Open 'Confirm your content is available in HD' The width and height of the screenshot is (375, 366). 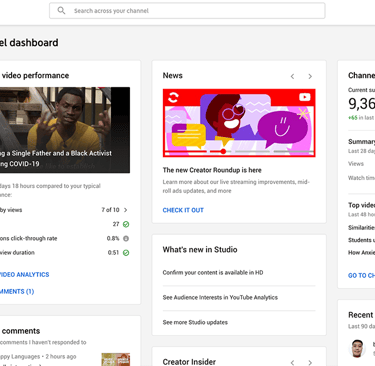[213, 273]
